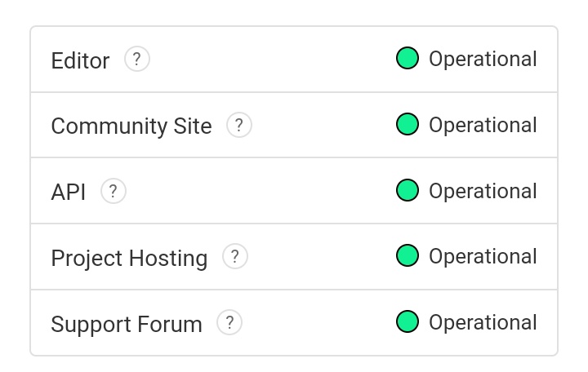The width and height of the screenshot is (588, 372).
Task: Click the Operational status text for Editor
Action: coord(483,60)
